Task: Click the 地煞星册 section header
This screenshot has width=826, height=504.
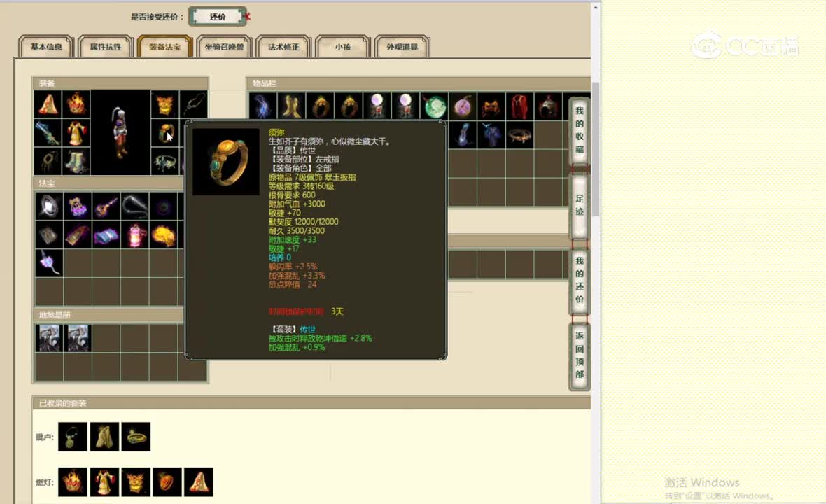Action: point(108,315)
